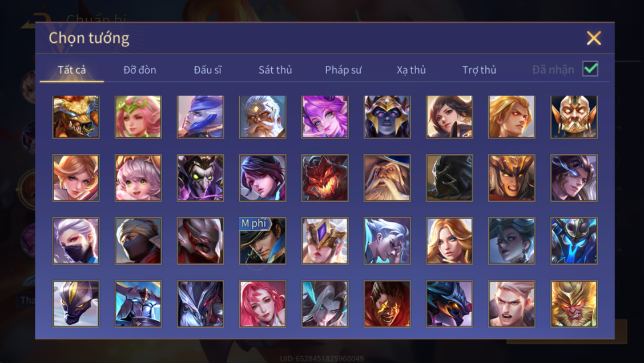Select the blue glowing armored robot hero
The image size is (644, 363).
click(574, 241)
